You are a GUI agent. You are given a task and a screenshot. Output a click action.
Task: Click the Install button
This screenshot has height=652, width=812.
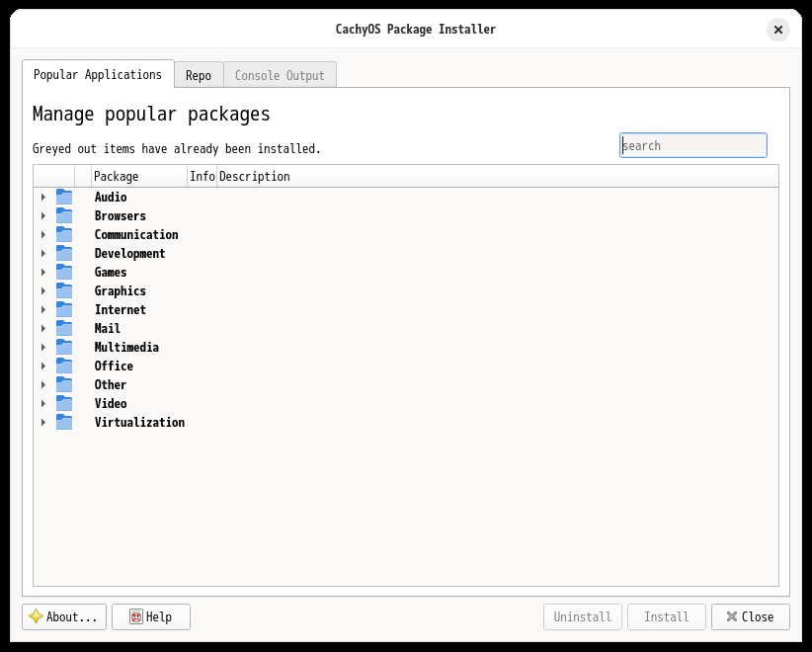tap(666, 616)
